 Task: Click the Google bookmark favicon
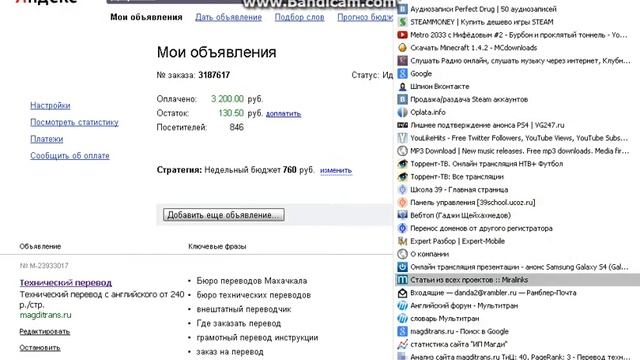tap(402, 73)
